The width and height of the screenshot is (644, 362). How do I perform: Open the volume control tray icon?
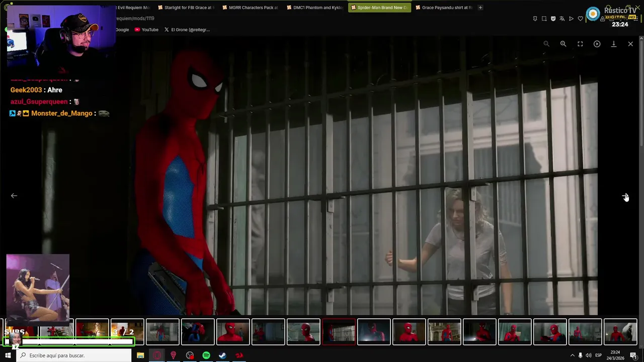coord(588,355)
